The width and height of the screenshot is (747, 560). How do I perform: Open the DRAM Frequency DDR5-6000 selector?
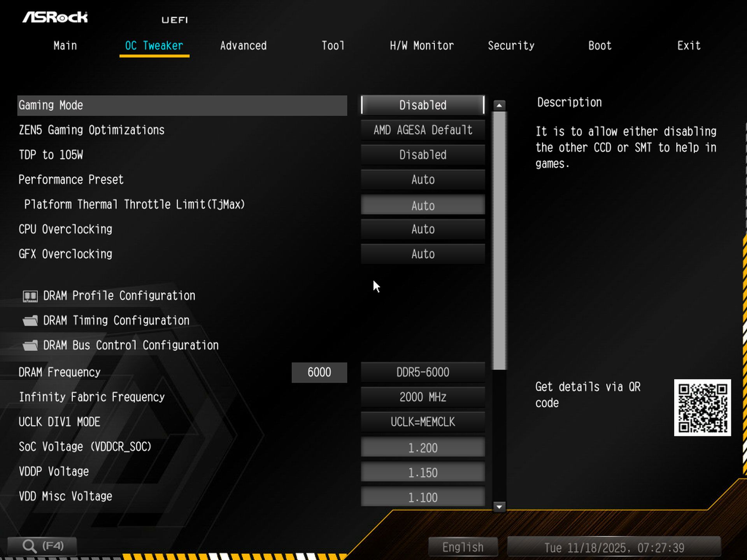tap(423, 372)
